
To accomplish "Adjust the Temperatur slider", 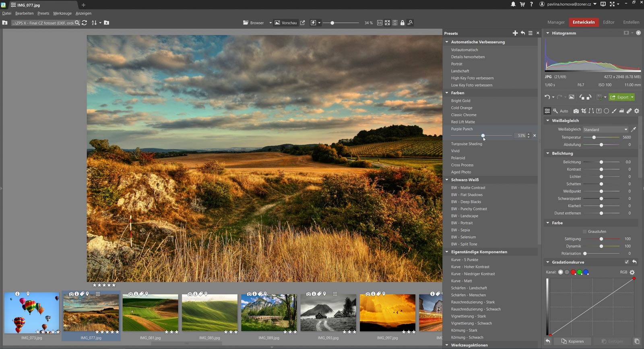I will [594, 138].
